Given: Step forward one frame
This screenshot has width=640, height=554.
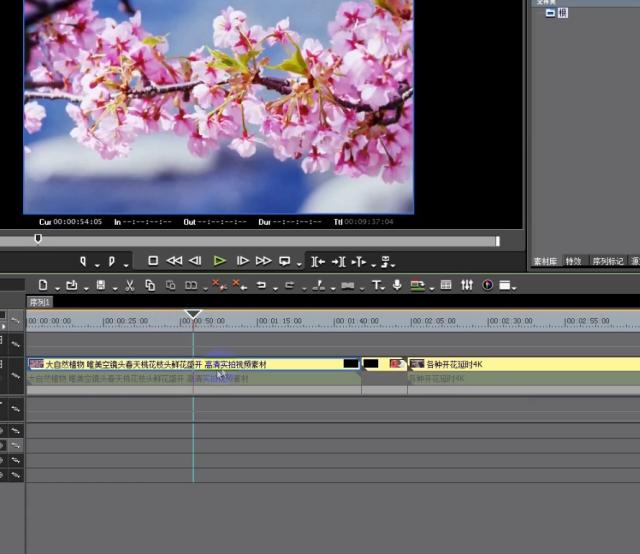Looking at the screenshot, I should click(x=243, y=260).
